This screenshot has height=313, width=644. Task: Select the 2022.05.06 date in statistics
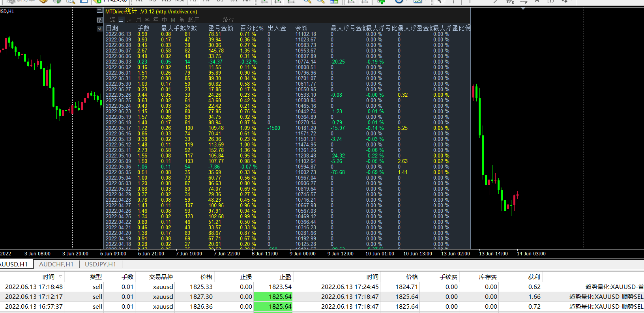[118, 167]
